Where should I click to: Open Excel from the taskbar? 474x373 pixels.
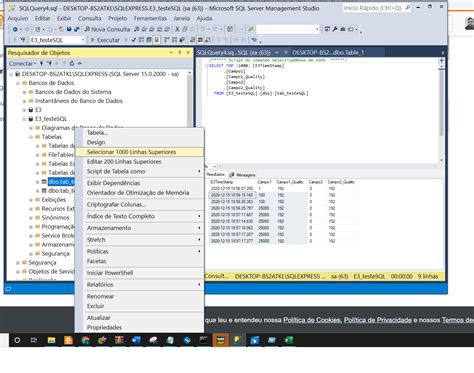pos(289,340)
